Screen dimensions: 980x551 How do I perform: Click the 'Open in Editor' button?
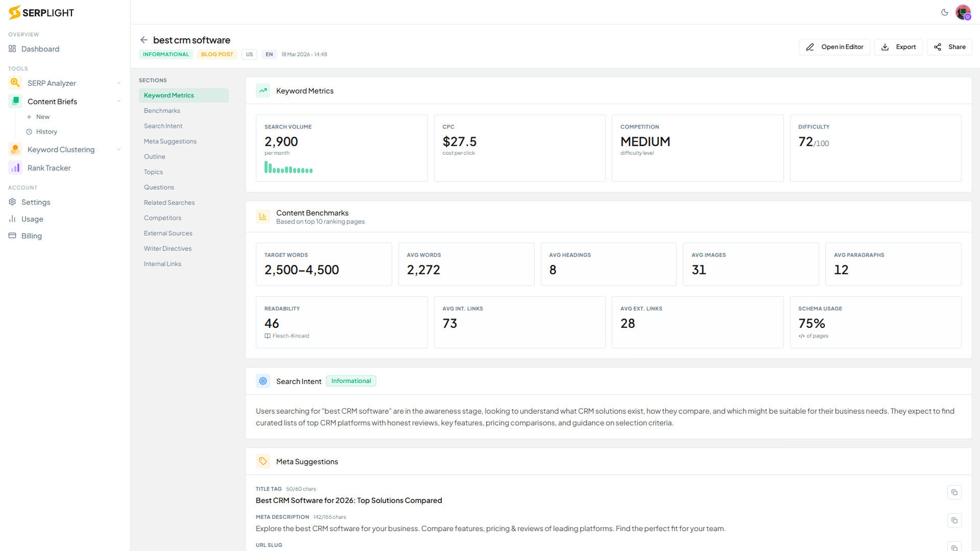(834, 46)
